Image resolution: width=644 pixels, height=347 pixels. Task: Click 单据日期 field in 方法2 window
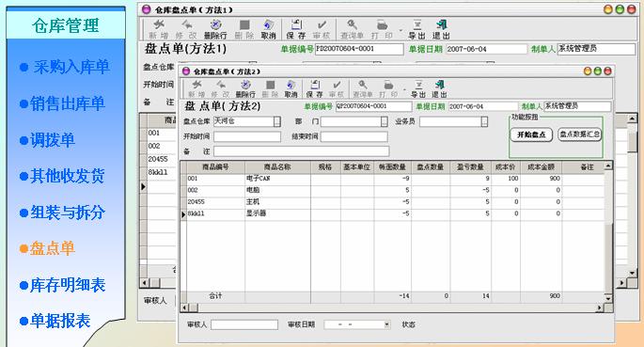tap(482, 106)
